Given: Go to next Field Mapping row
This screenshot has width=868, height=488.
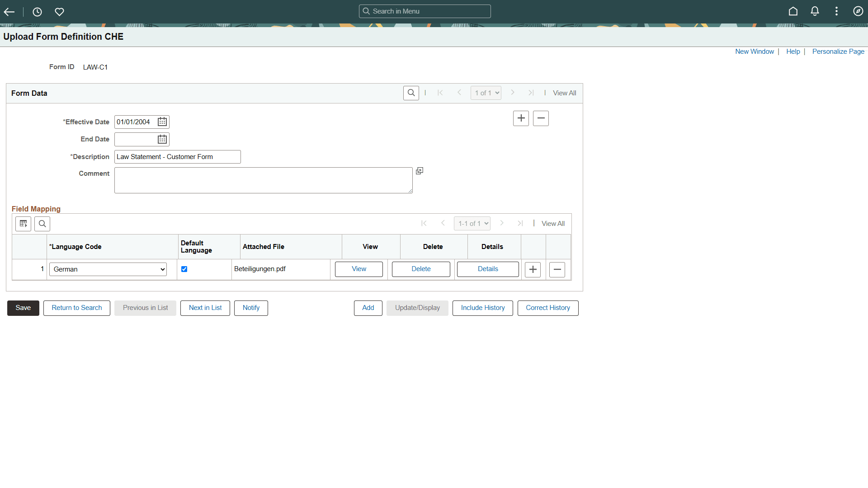Looking at the screenshot, I should (502, 223).
